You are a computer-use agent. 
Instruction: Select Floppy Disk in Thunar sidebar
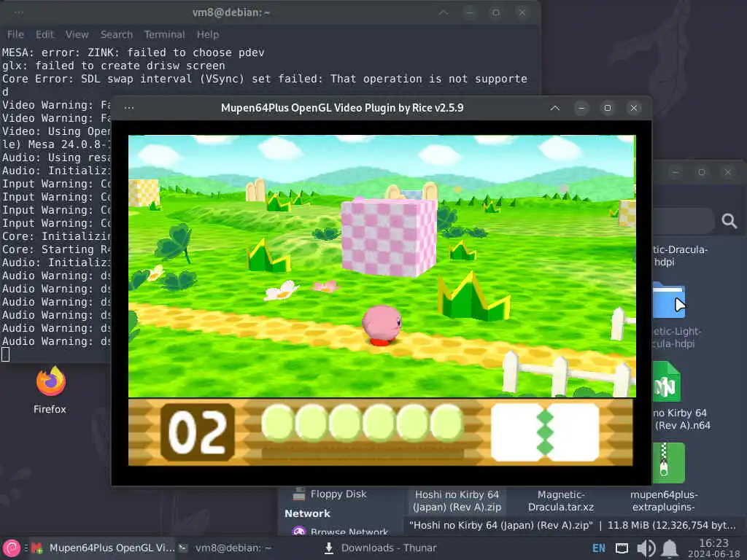coord(330,494)
